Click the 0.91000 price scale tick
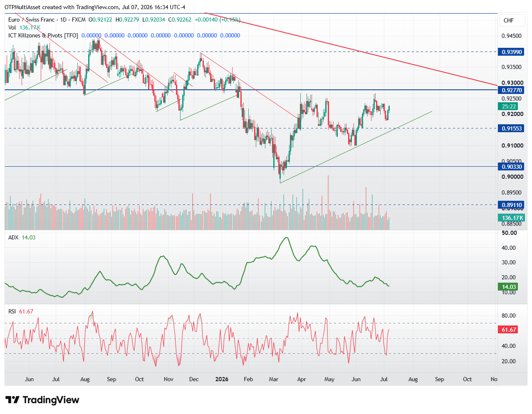The image size is (532, 414). pyautogui.click(x=512, y=145)
